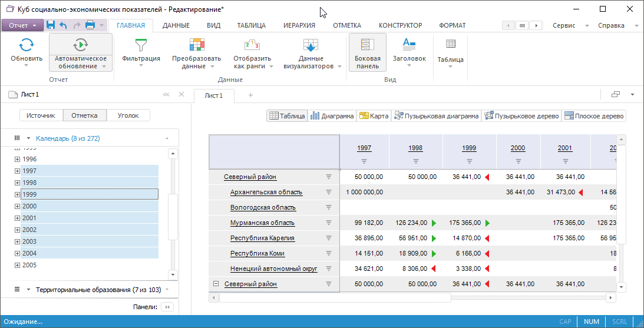Click the Обновить refresh icon

click(x=27, y=45)
